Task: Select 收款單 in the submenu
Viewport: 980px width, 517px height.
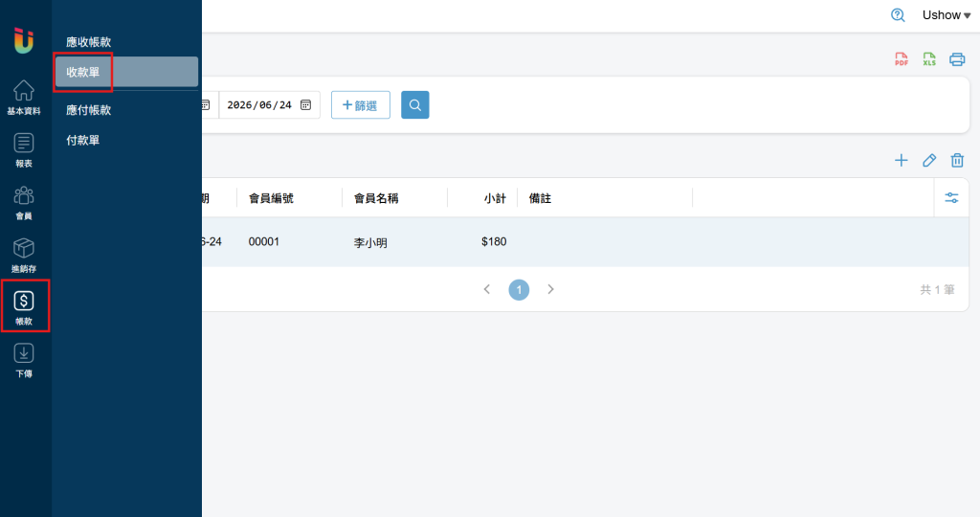Action: (127, 72)
